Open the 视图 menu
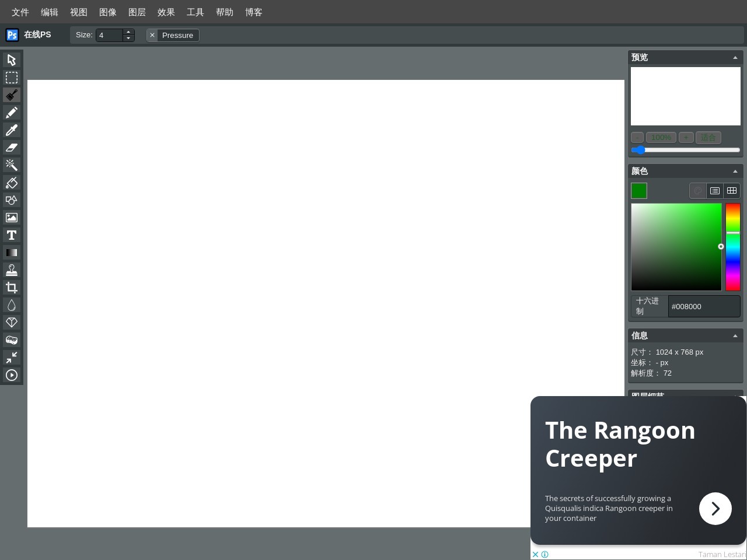The height and width of the screenshot is (560, 747). point(79,12)
